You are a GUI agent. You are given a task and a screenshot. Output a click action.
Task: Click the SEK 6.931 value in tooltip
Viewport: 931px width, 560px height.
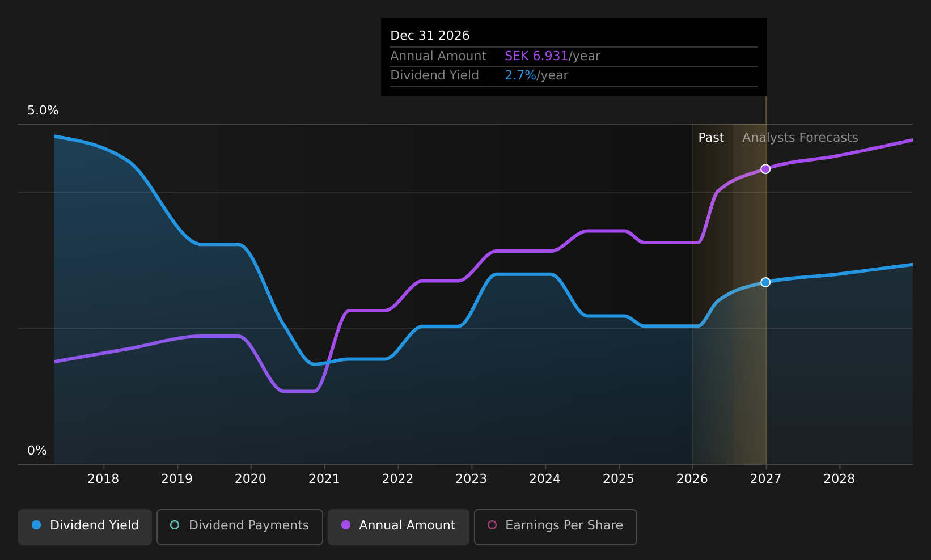536,56
